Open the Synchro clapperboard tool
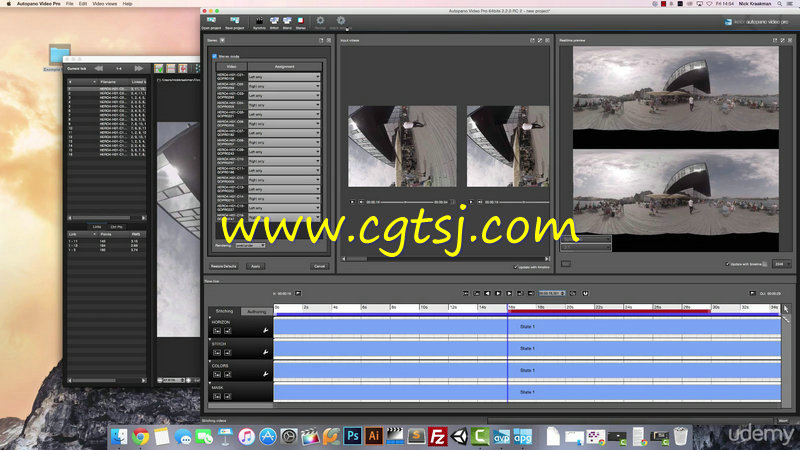Image resolution: width=800 pixels, height=450 pixels. point(259,21)
